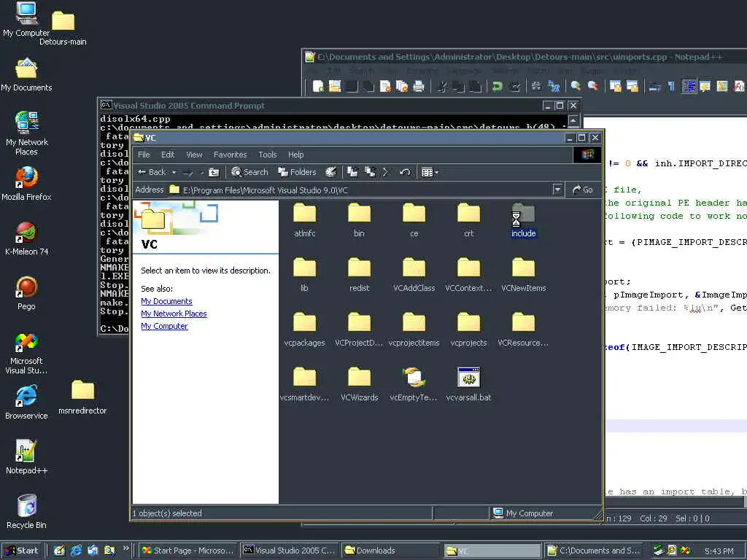Select the include folder

pyautogui.click(x=524, y=219)
